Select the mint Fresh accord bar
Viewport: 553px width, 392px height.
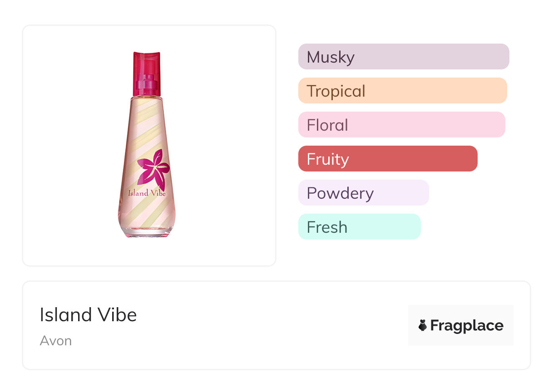359,227
